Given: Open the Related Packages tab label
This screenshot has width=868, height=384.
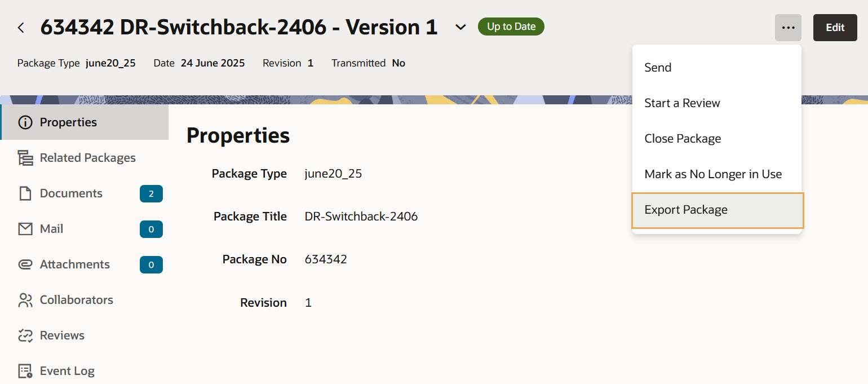Looking at the screenshot, I should tap(87, 158).
